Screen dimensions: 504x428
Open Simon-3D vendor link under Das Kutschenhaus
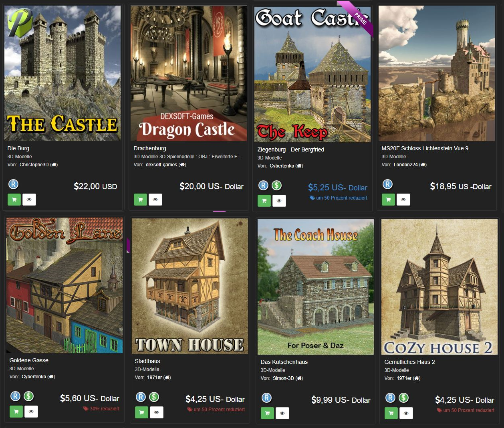tap(284, 378)
